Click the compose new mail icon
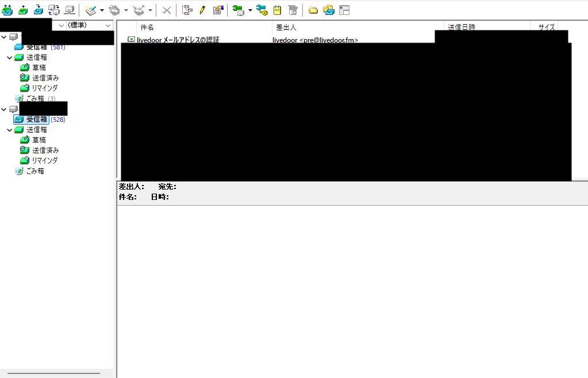This screenshot has height=378, width=588. pos(90,10)
